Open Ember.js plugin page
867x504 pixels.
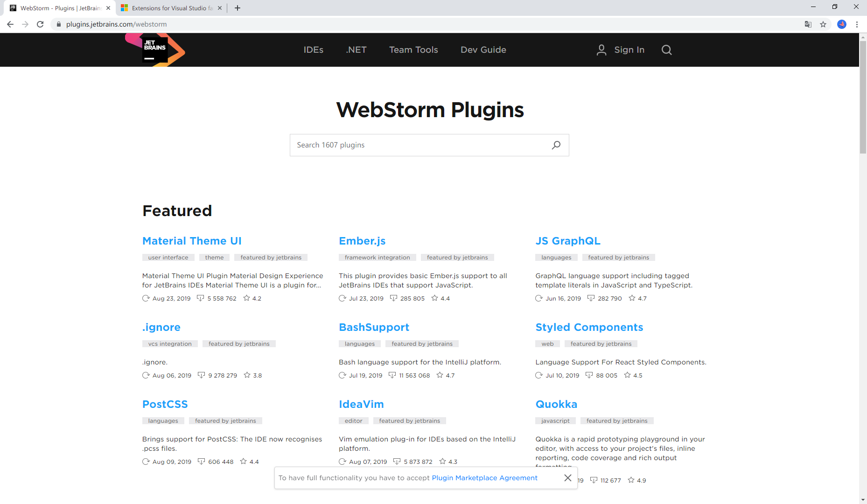(362, 241)
